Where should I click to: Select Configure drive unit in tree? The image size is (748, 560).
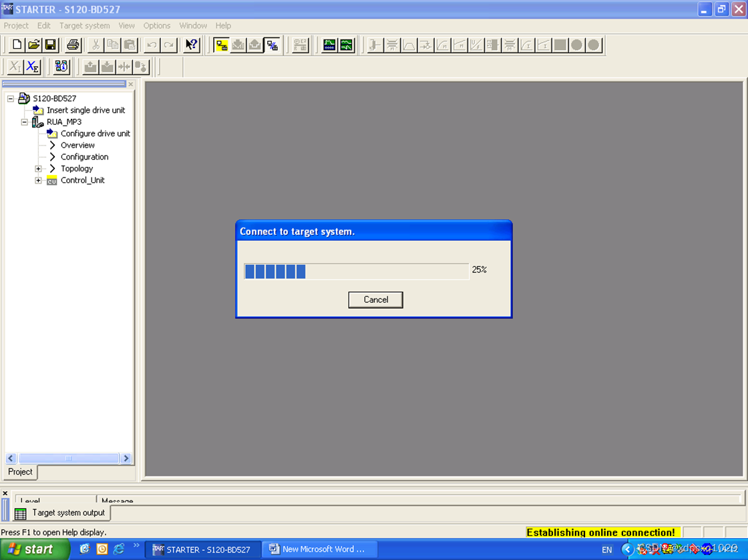(95, 133)
